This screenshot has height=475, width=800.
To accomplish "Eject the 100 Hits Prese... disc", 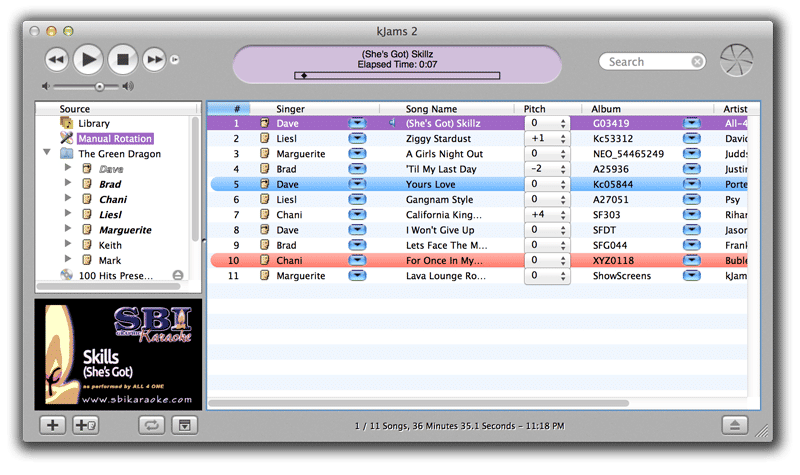I will tap(178, 276).
